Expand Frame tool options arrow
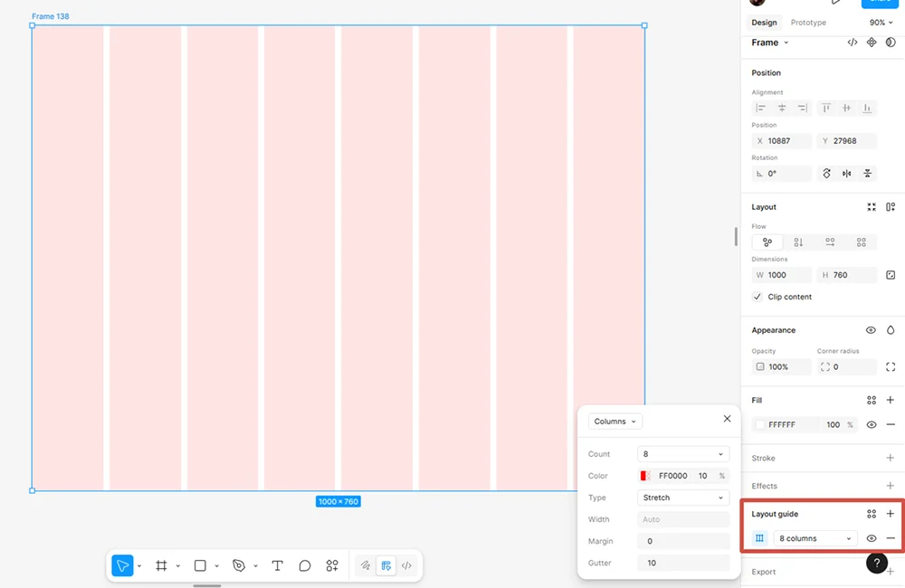This screenshot has width=905, height=588. (x=177, y=566)
